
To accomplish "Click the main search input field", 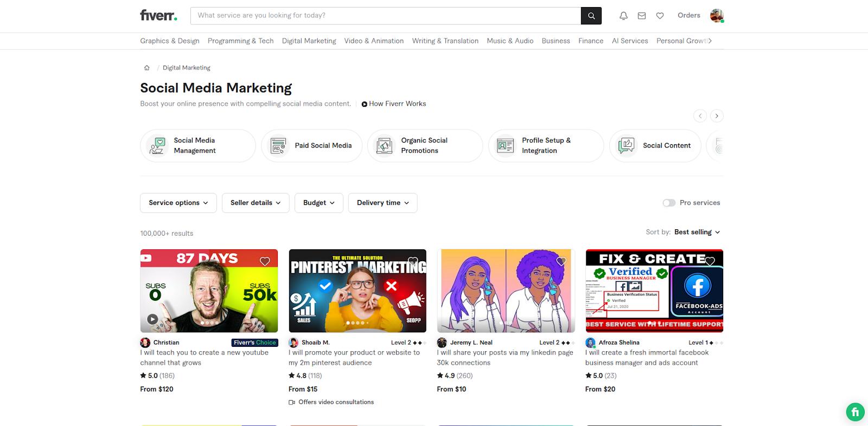I will [x=386, y=16].
